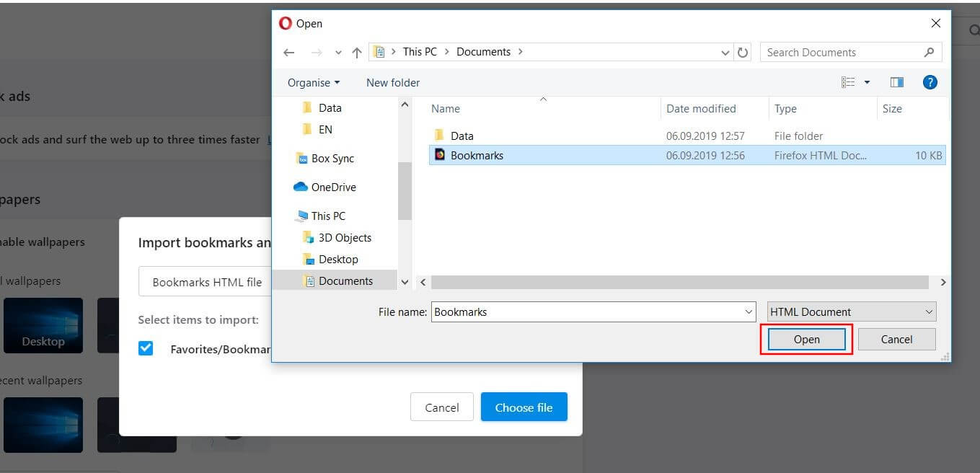Click New folder in the toolbar

coord(392,82)
